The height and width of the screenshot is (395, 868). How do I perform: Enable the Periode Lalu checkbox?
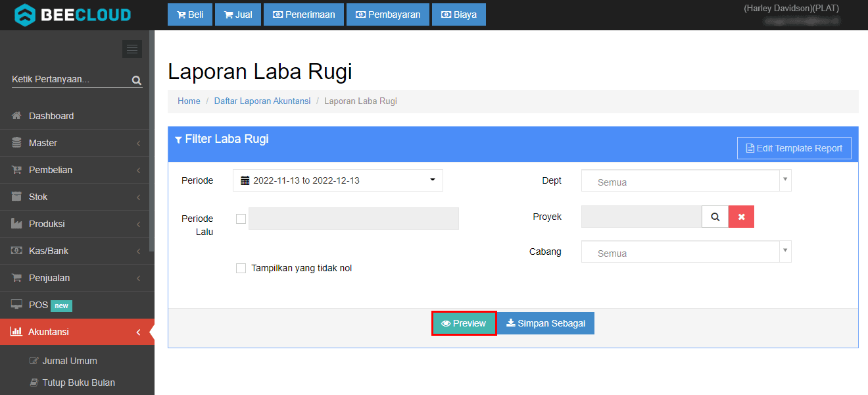pos(241,219)
